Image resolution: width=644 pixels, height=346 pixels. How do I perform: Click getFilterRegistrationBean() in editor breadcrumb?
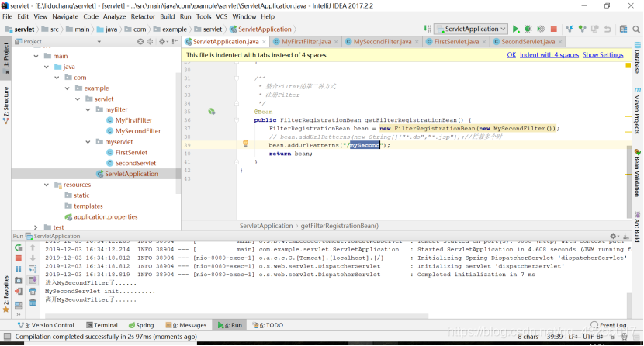[340, 226]
